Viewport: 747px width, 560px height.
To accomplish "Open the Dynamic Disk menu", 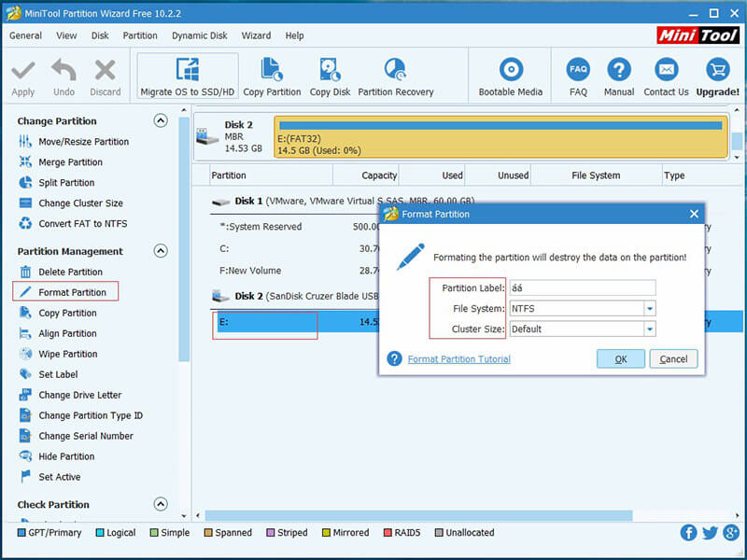I will click(x=200, y=35).
